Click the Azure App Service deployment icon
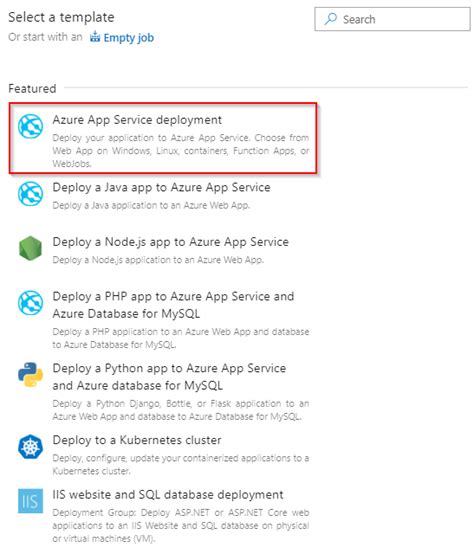Viewport: 474px width, 554px height. tap(30, 126)
